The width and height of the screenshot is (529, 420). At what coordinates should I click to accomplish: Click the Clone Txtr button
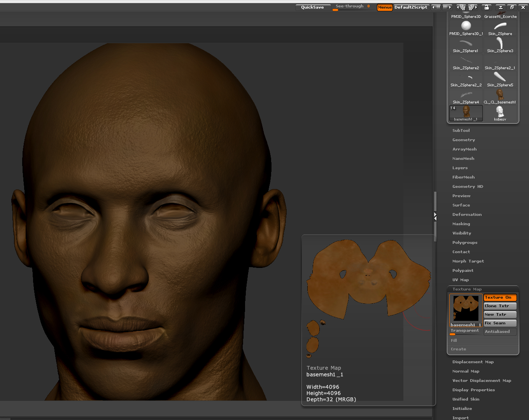click(x=500, y=306)
